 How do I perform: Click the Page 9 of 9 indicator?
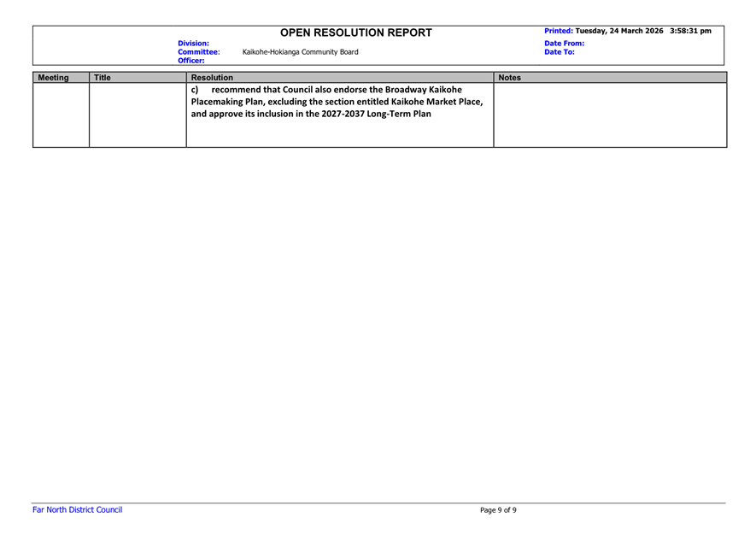[498, 510]
